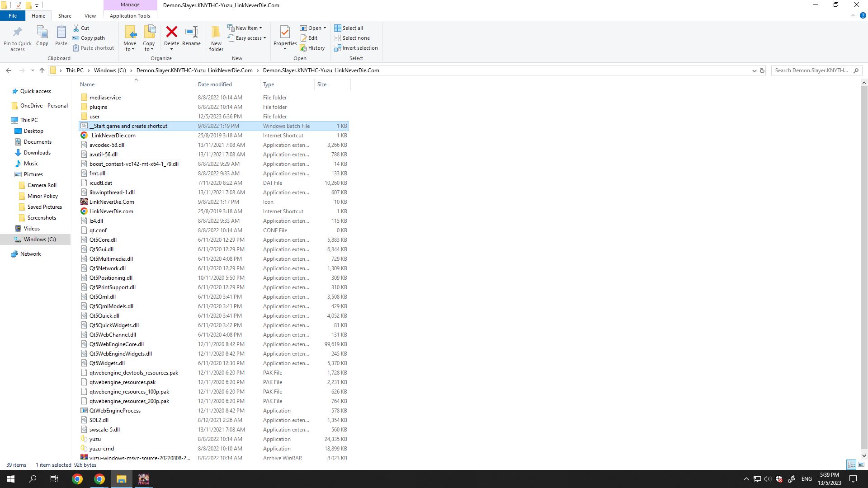Switch to large icons view in status bar
Image resolution: width=868 pixels, height=488 pixels.
(861, 465)
